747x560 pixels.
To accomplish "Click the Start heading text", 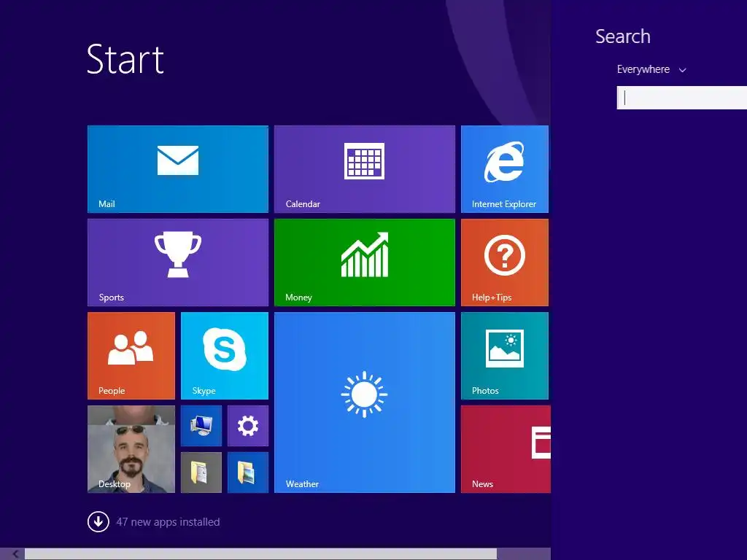I will click(x=125, y=60).
